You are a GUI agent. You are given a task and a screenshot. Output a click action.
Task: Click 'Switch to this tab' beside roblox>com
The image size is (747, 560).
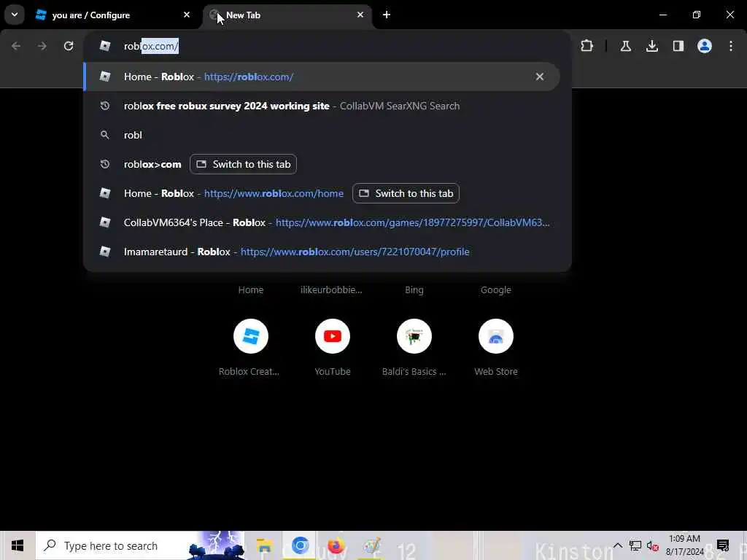coord(244,164)
